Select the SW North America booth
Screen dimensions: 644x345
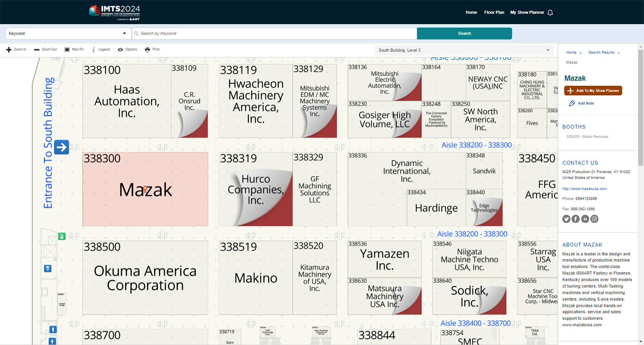pyautogui.click(x=480, y=119)
